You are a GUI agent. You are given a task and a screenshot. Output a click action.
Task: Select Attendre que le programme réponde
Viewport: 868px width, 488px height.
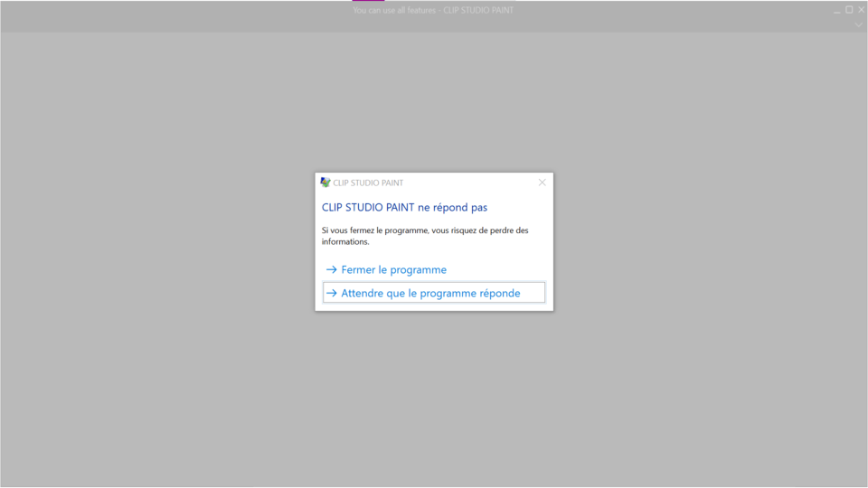[x=434, y=293]
